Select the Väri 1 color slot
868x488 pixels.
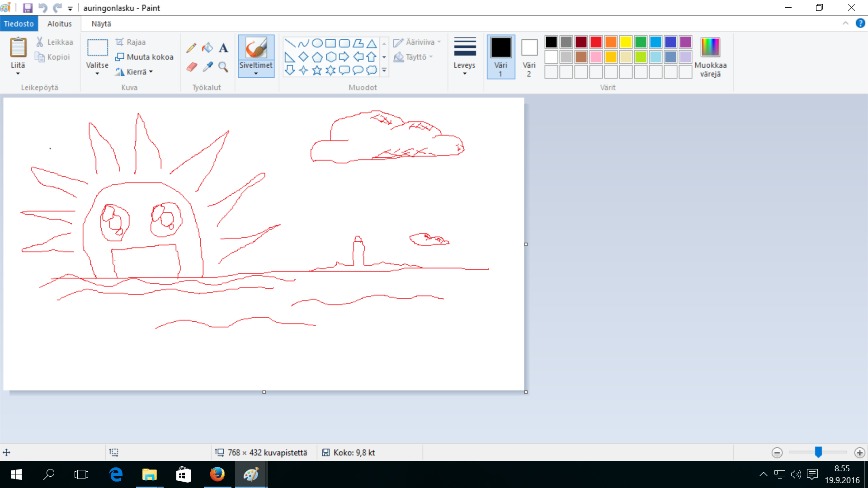coord(500,56)
